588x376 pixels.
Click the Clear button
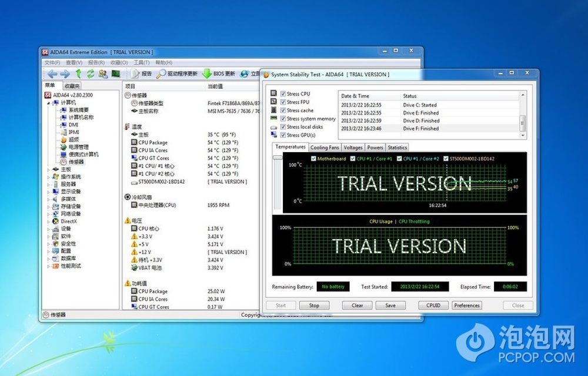pos(357,305)
